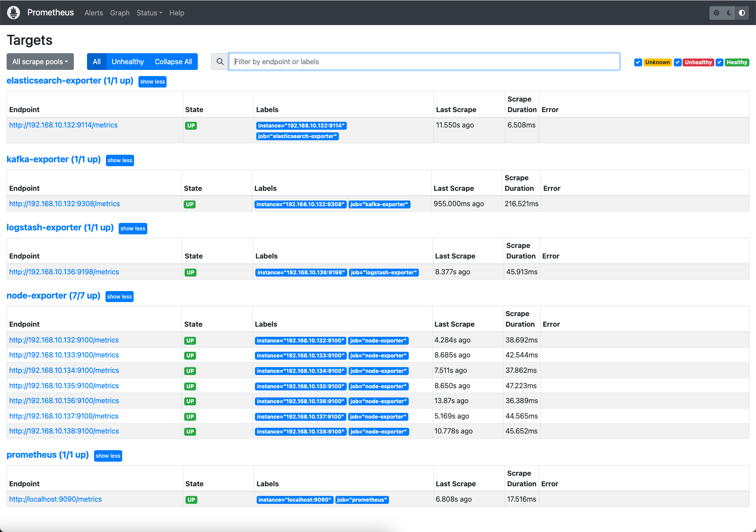Open endpoint 192.168.10.132:9308/metrics link
The height and width of the screenshot is (532, 756).
pos(65,204)
